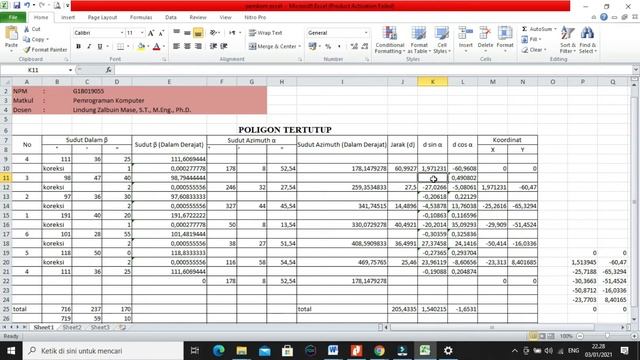Toggle center horizontal alignment
The width and height of the screenshot is (640, 360).
click(187, 47)
